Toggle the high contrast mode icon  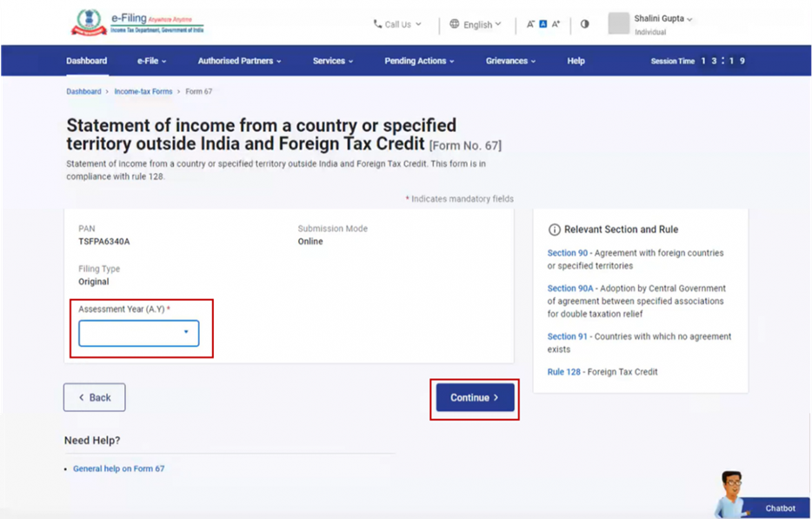(x=584, y=24)
